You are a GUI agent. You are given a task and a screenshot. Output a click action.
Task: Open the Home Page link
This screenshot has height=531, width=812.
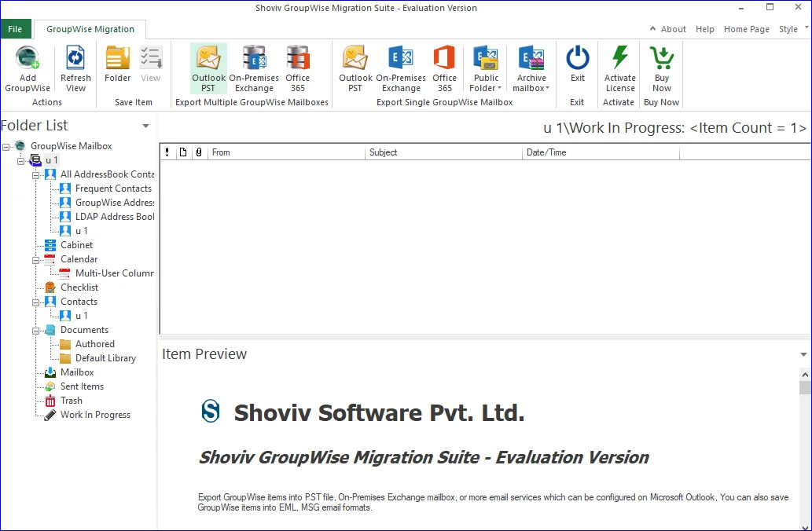click(746, 29)
